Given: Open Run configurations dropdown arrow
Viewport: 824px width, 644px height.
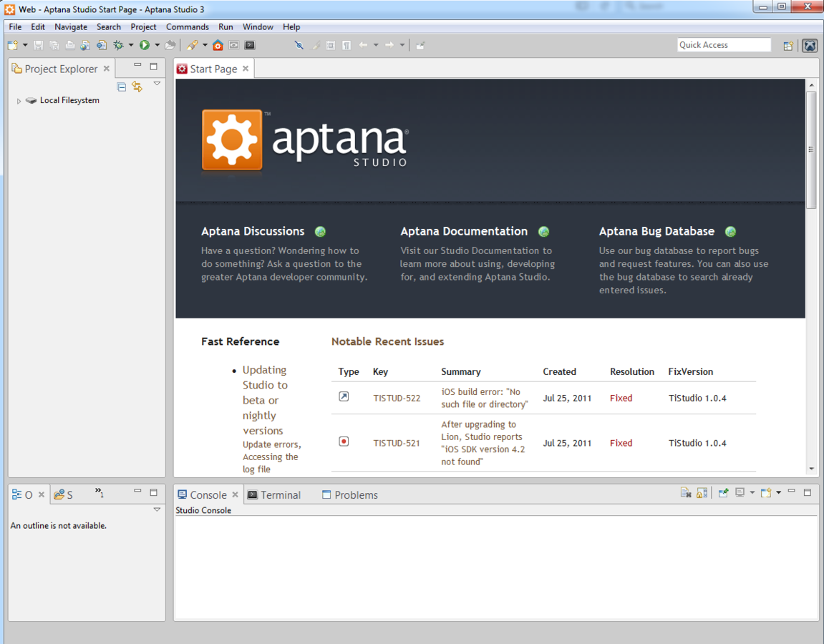Looking at the screenshot, I should point(157,45).
